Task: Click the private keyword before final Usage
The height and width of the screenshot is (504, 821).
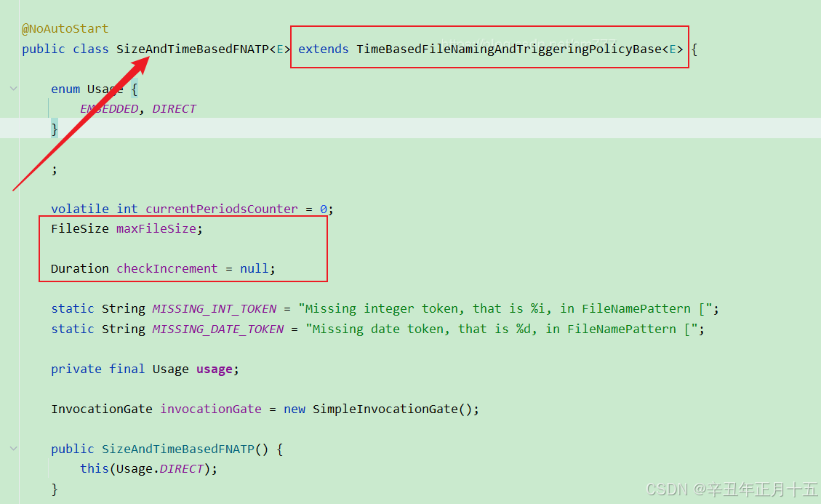Action: (76, 369)
